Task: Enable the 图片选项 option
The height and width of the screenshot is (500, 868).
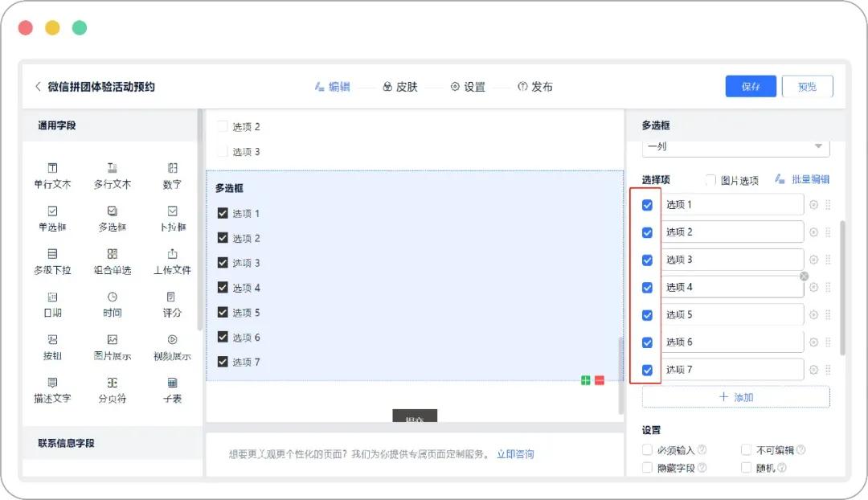Action: pos(710,179)
